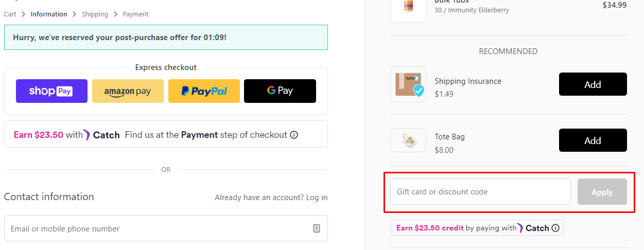Choose Amazon Pay express checkout
Viewport: 644px width, 250px height.
pyautogui.click(x=128, y=91)
